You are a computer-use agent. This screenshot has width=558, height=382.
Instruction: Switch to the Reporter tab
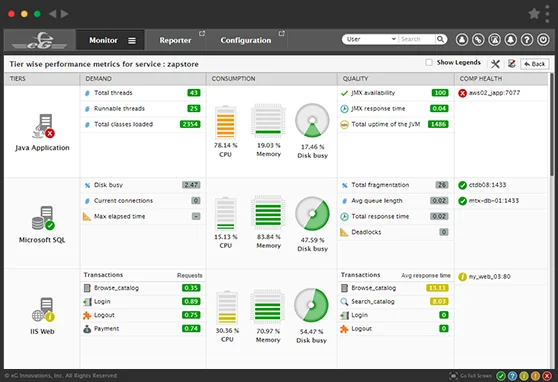click(175, 40)
